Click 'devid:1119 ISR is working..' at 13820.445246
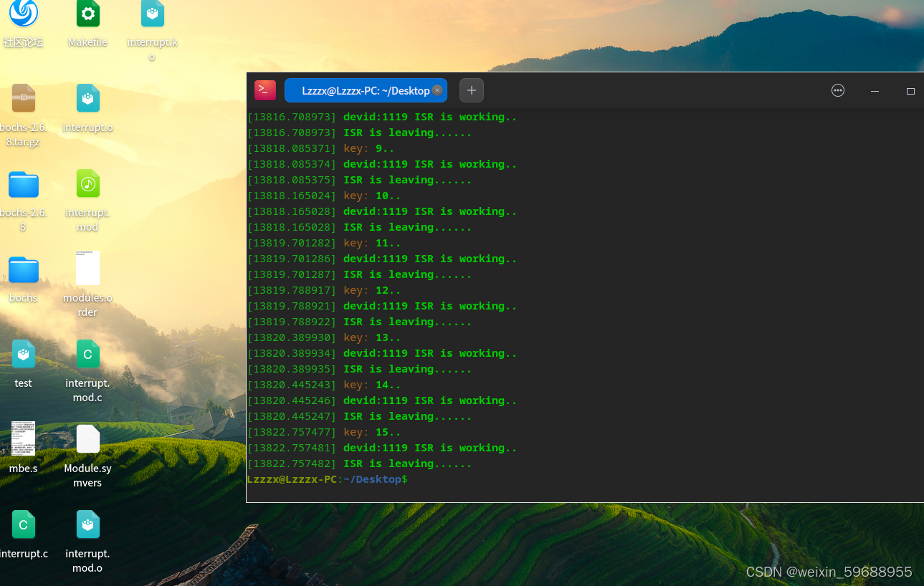The width and height of the screenshot is (924, 586). coord(430,400)
